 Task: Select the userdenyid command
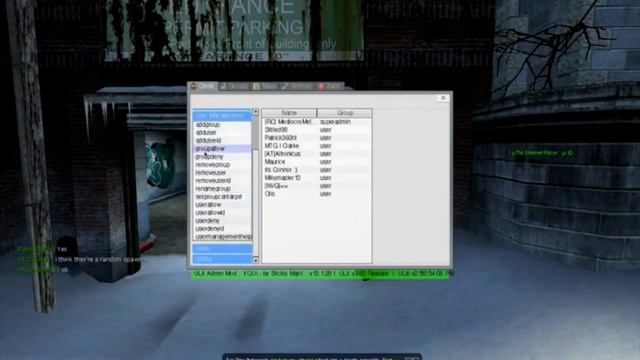tap(222, 229)
